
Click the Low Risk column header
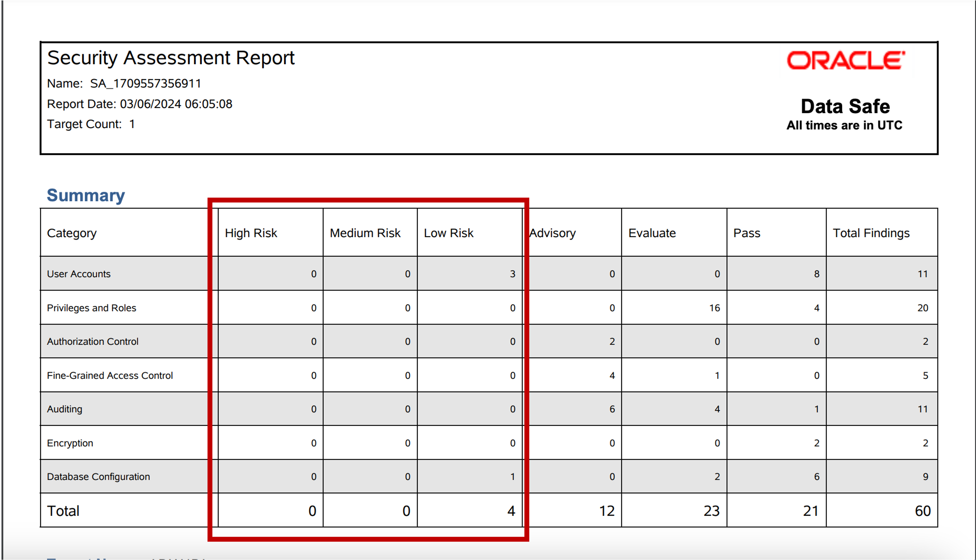click(448, 233)
